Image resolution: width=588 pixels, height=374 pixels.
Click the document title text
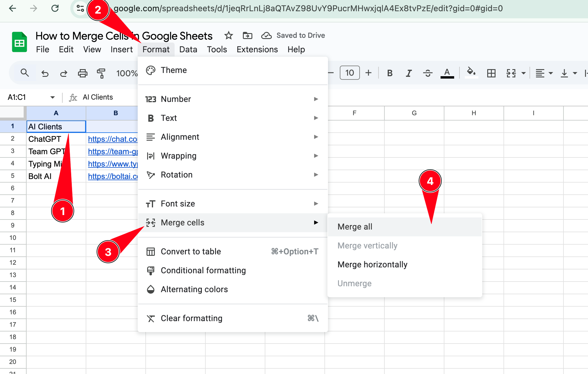coord(124,36)
